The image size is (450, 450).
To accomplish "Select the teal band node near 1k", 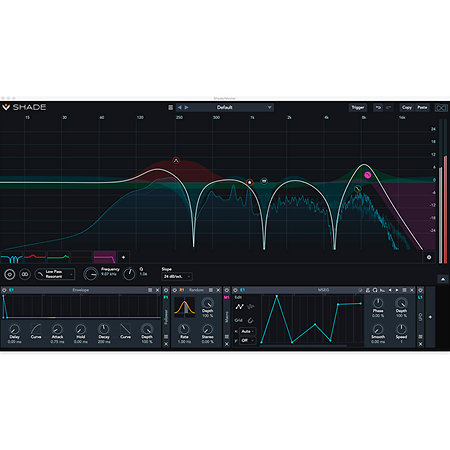I will pyautogui.click(x=264, y=181).
